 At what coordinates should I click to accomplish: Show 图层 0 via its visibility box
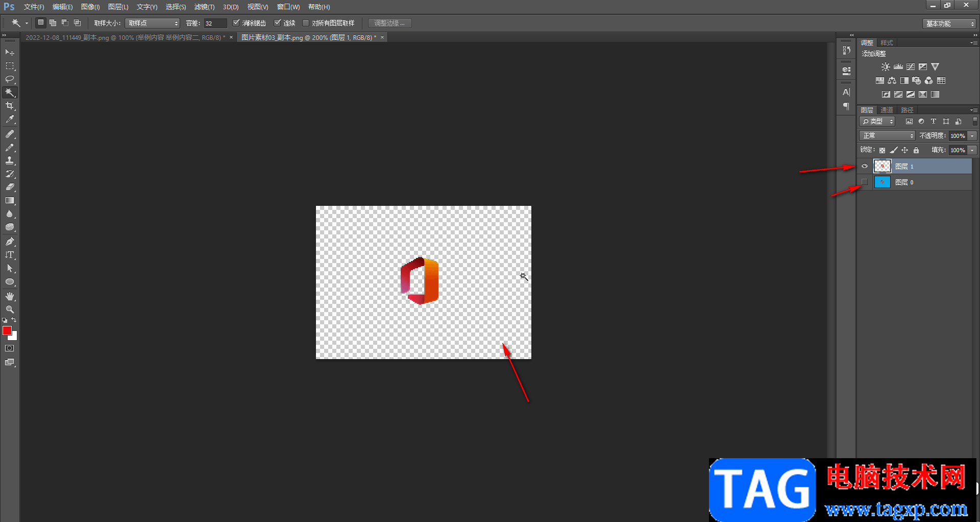[865, 182]
